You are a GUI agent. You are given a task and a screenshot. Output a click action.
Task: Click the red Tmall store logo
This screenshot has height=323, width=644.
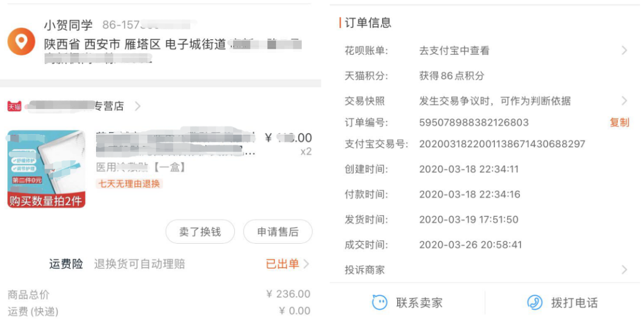(14, 107)
